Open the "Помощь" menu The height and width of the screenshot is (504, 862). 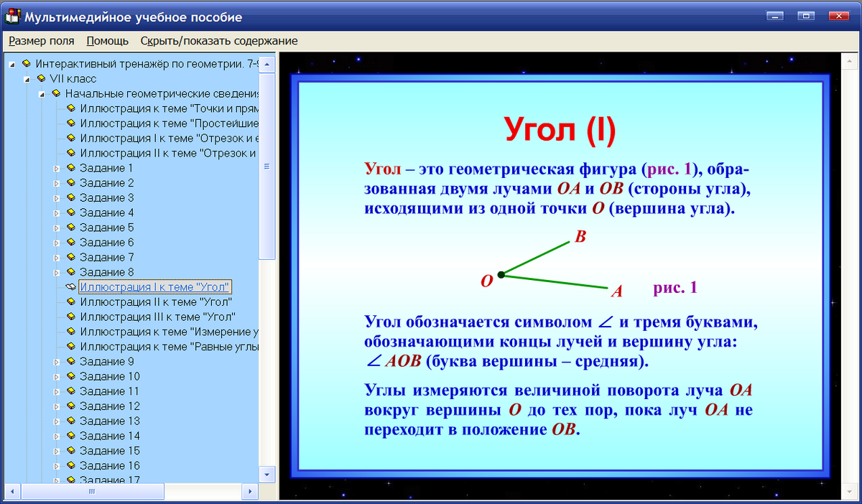click(106, 41)
